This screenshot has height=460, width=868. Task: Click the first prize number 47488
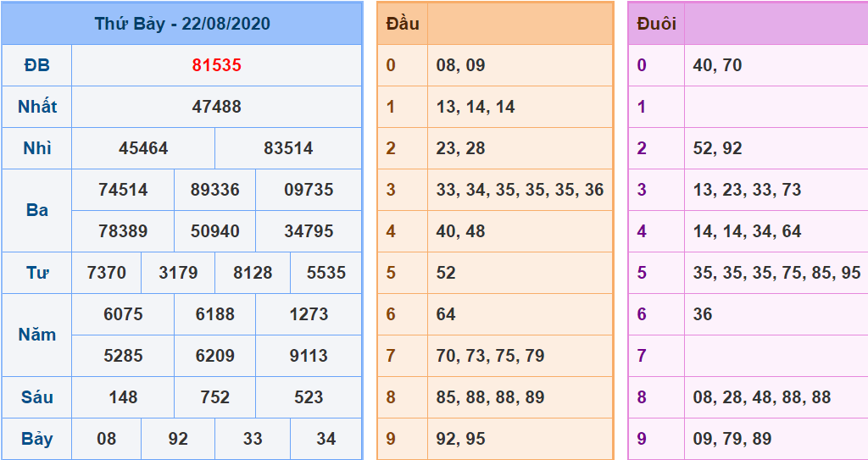coord(216,107)
